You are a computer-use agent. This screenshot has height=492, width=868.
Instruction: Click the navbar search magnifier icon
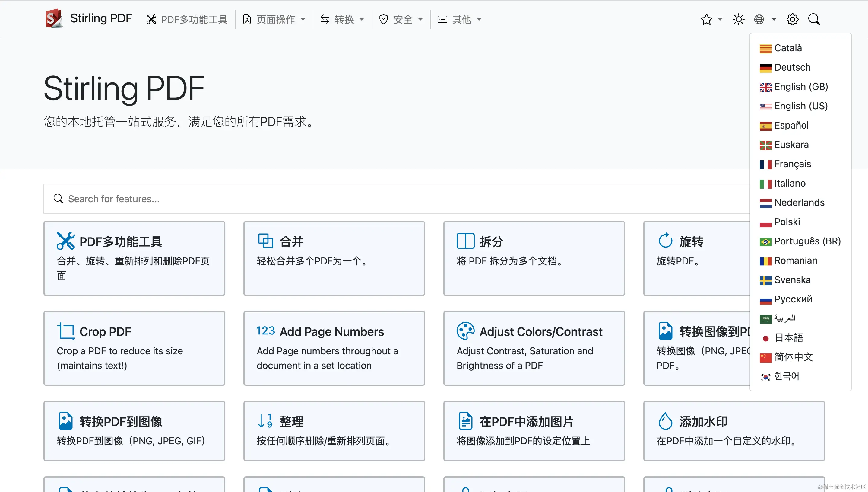pos(814,19)
